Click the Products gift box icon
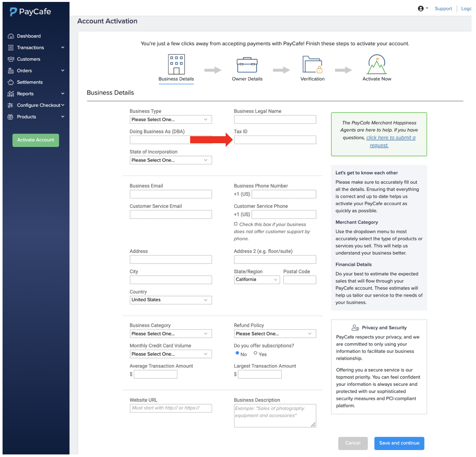 click(x=10, y=117)
